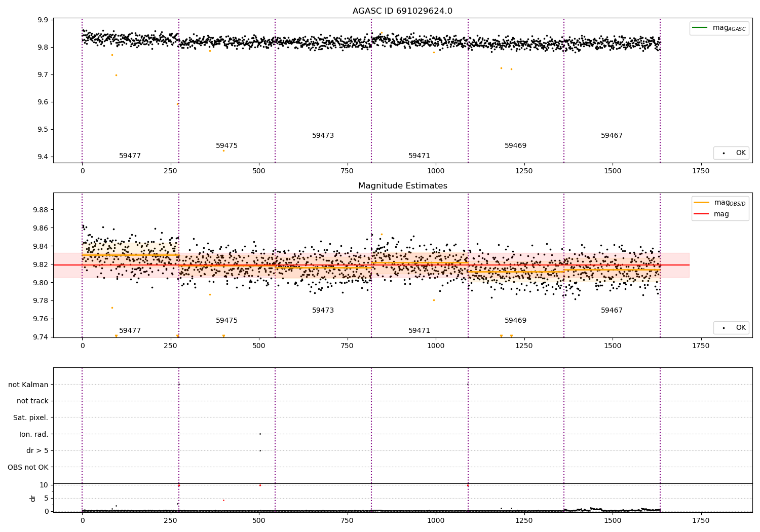Image resolution: width=760 pixels, height=532 pixels.
Task: Click the 59475 obsid label in top plot
Action: [x=226, y=146]
